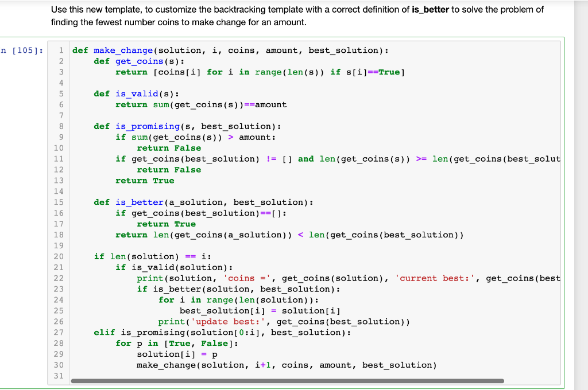Click line number 31 in the gutter

click(x=59, y=376)
